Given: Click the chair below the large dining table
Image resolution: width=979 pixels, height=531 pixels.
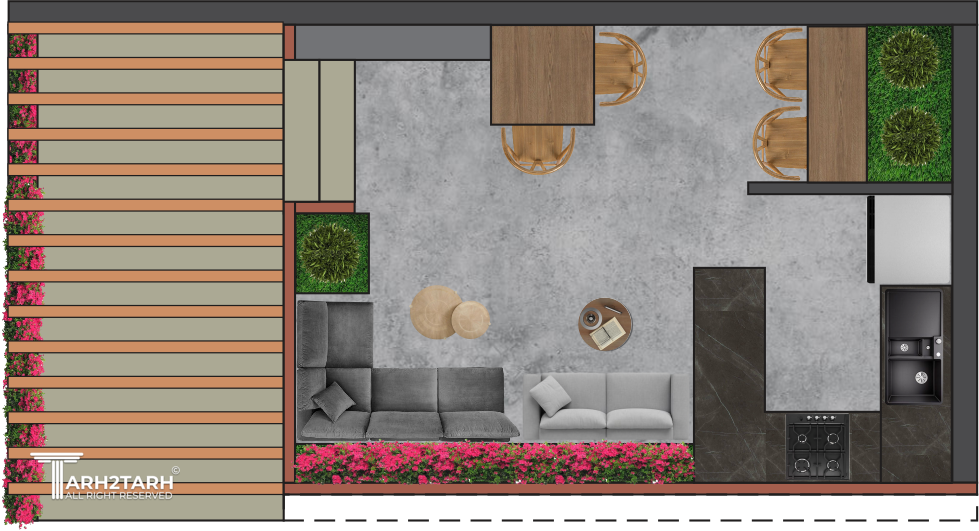Looking at the screenshot, I should point(538,149).
